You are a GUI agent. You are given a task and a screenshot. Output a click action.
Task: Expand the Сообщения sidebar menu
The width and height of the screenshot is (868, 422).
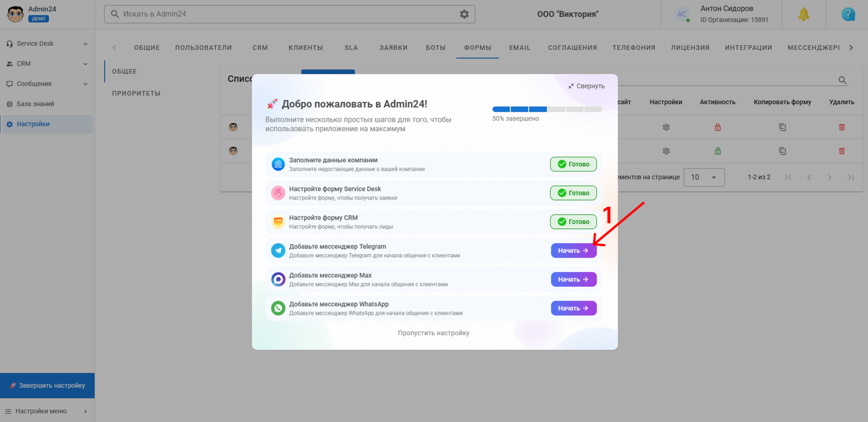point(47,84)
